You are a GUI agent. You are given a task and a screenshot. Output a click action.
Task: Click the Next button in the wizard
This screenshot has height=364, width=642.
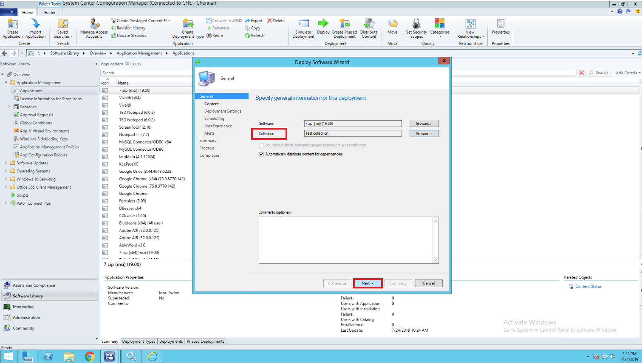tap(368, 283)
